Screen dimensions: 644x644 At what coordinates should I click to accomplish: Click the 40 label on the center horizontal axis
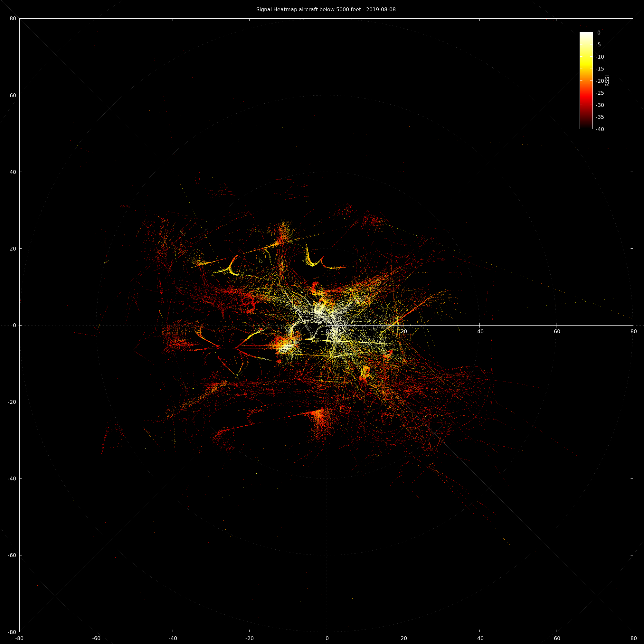coord(480,331)
